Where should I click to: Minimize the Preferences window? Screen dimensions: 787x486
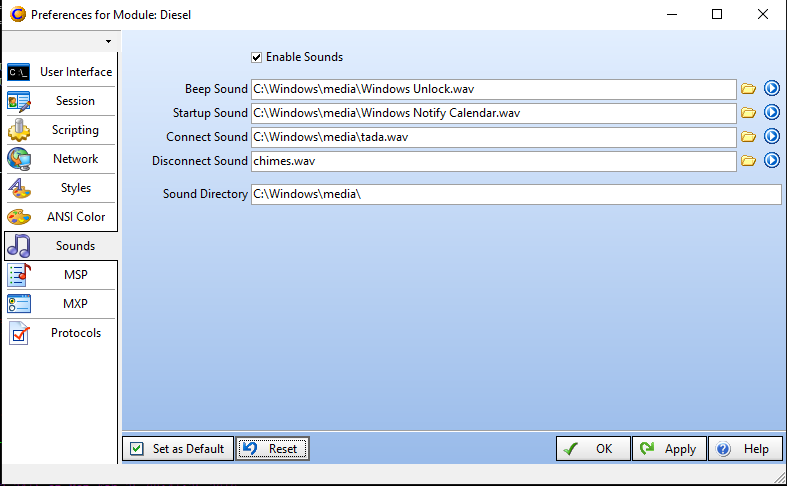pyautogui.click(x=672, y=14)
